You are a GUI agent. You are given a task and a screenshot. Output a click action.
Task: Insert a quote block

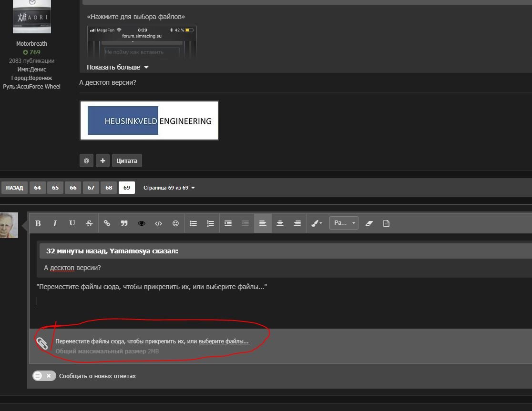(124, 223)
